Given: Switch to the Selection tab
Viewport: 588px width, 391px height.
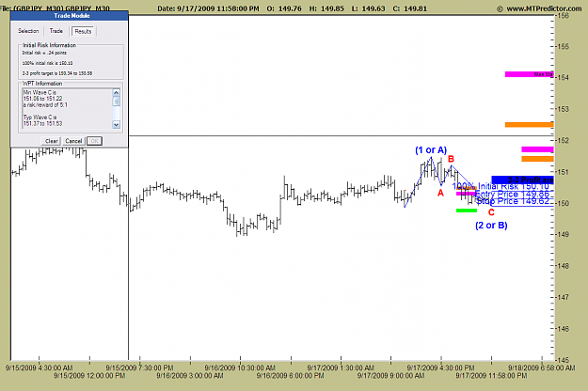Looking at the screenshot, I should [x=28, y=31].
